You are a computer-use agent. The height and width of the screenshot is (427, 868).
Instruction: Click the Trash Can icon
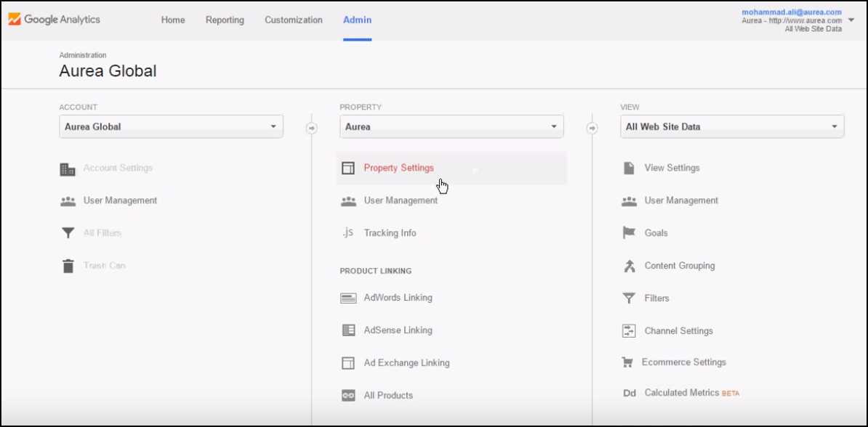click(68, 266)
